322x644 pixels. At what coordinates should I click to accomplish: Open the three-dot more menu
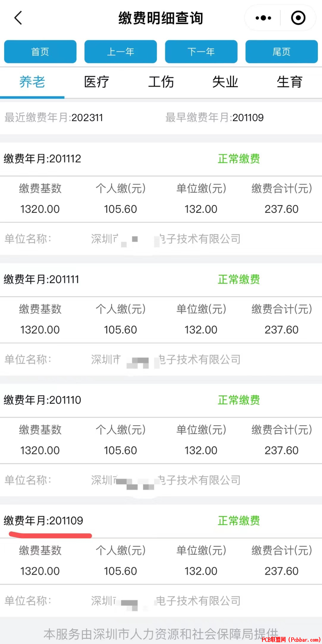click(x=263, y=18)
